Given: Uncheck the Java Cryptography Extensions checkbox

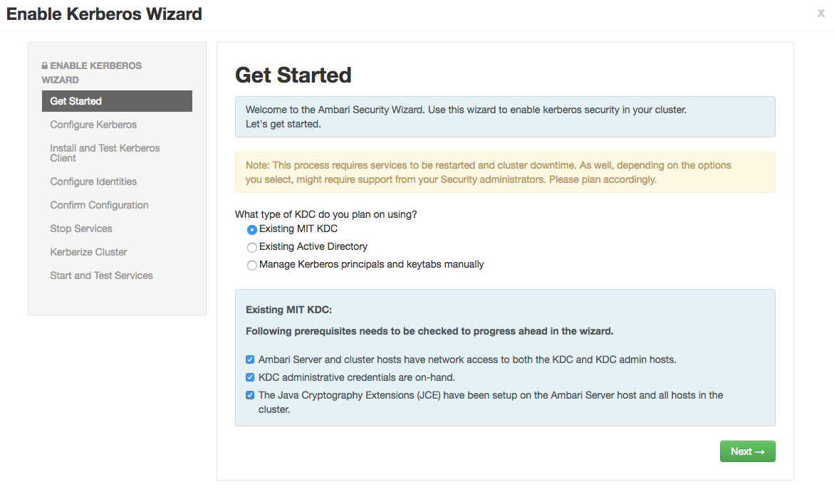Looking at the screenshot, I should pos(250,396).
